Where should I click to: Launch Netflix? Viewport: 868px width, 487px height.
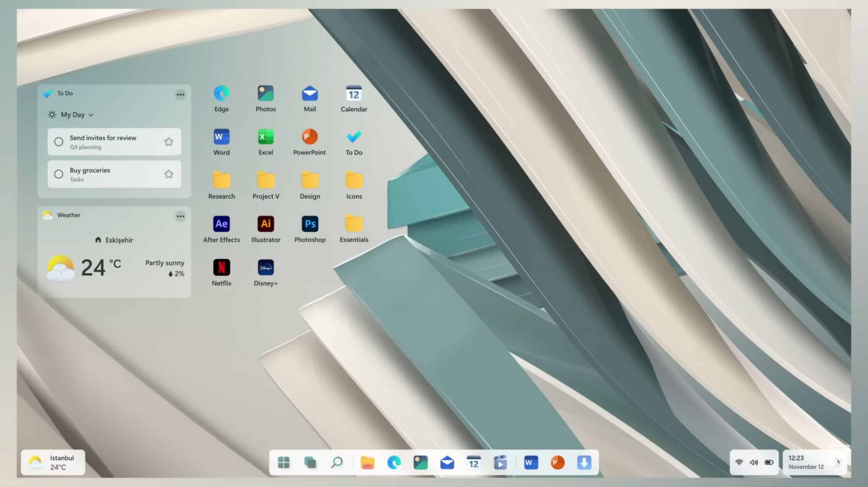coord(221,267)
